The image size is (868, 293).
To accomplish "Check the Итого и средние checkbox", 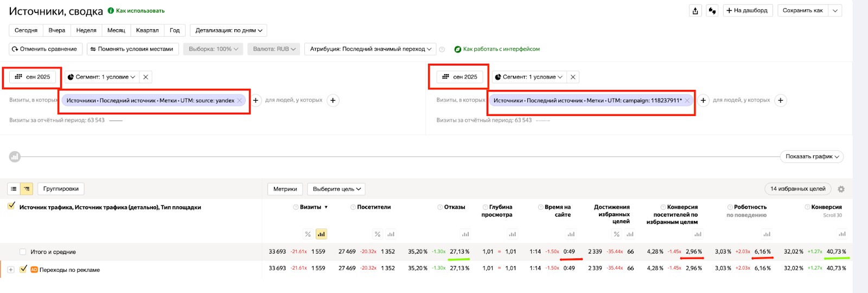I will coord(23,252).
